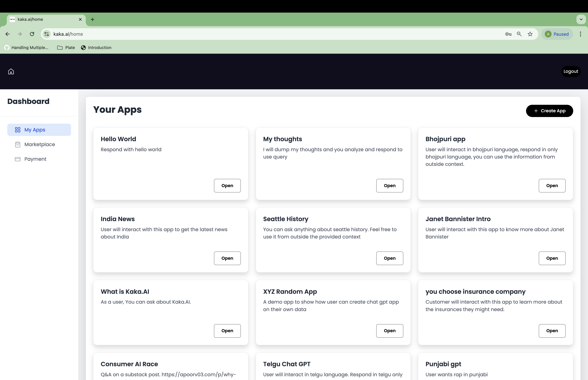Log out using Logout button
The image size is (588, 380).
570,71
